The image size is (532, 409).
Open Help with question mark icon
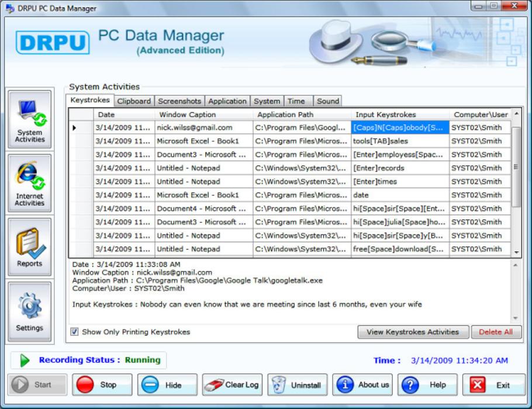[x=427, y=385]
